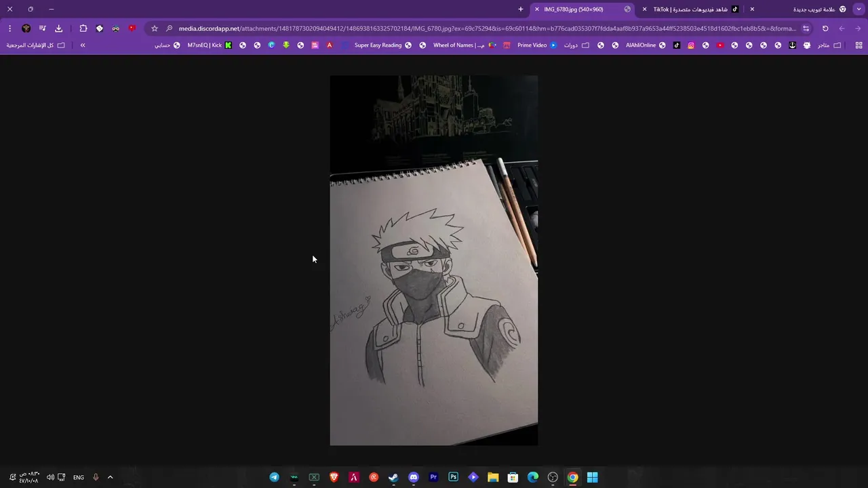
Task: Open the Windows Start button
Action: click(593, 477)
